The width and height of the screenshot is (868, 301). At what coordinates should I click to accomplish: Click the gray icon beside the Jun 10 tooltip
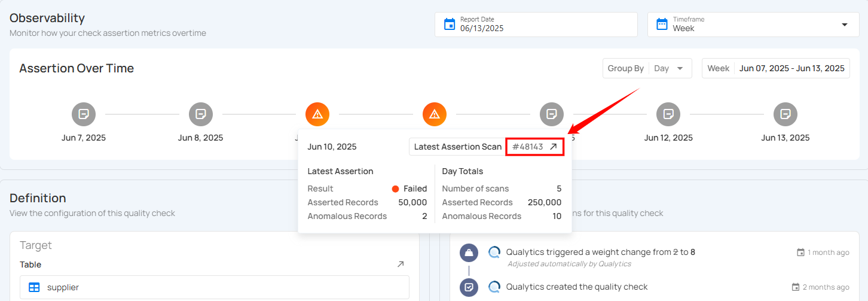tap(552, 114)
